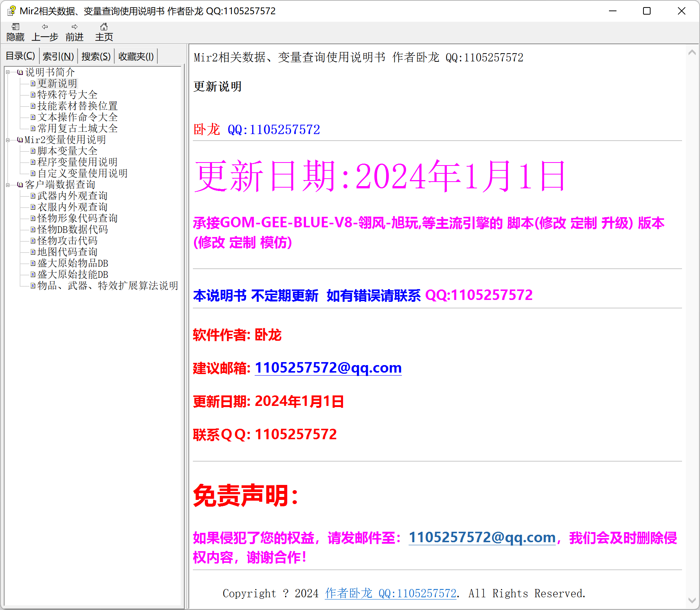Go forward with the 前进 arrow icon
Screen dimensions: 700x610
coord(75,27)
